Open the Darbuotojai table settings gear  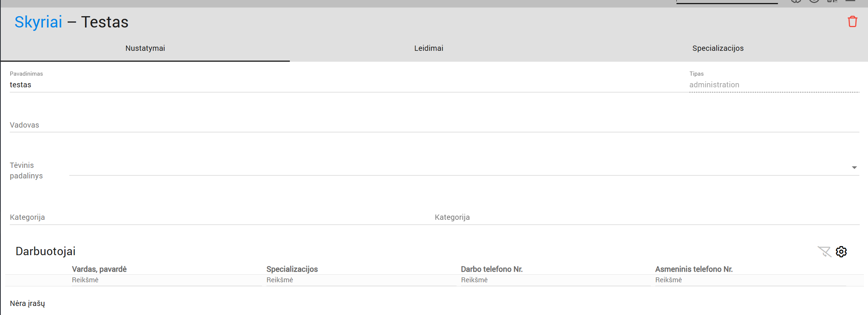point(841,252)
